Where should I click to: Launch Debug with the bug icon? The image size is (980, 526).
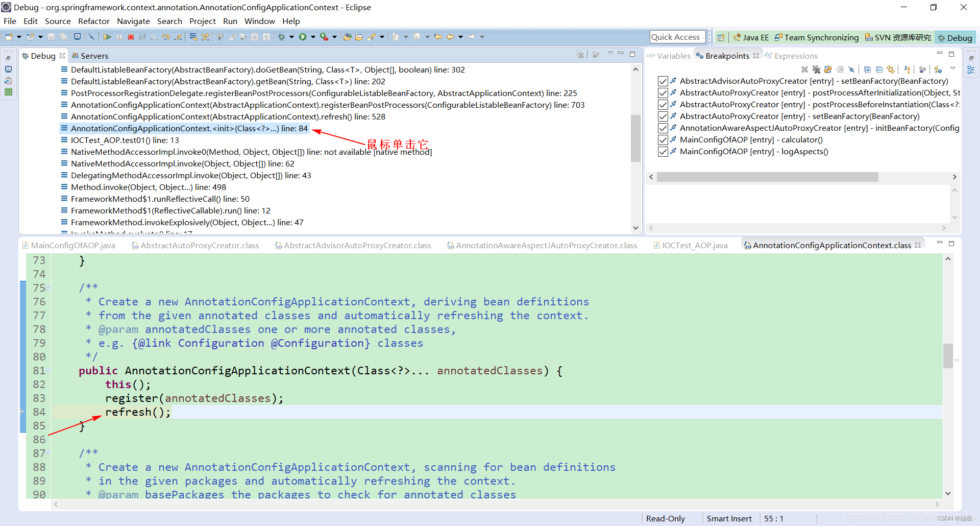pyautogui.click(x=281, y=37)
